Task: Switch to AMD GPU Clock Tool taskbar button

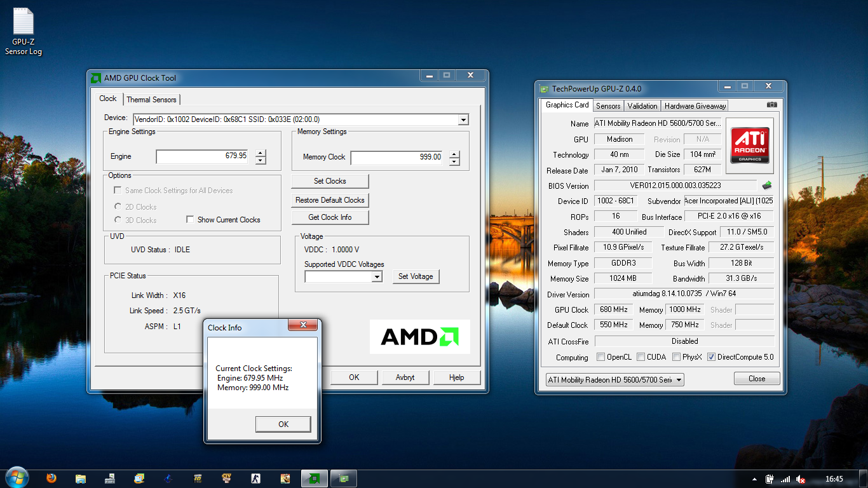Action: (x=314, y=478)
